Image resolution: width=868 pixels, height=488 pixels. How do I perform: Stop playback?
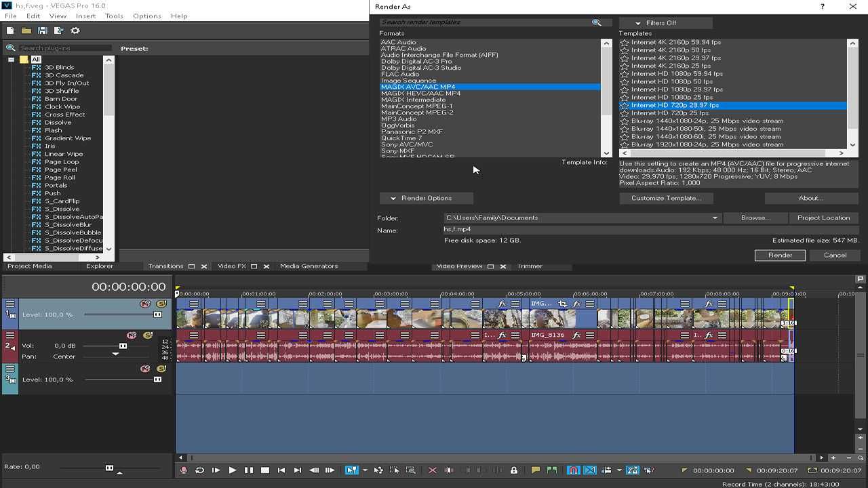click(x=265, y=470)
